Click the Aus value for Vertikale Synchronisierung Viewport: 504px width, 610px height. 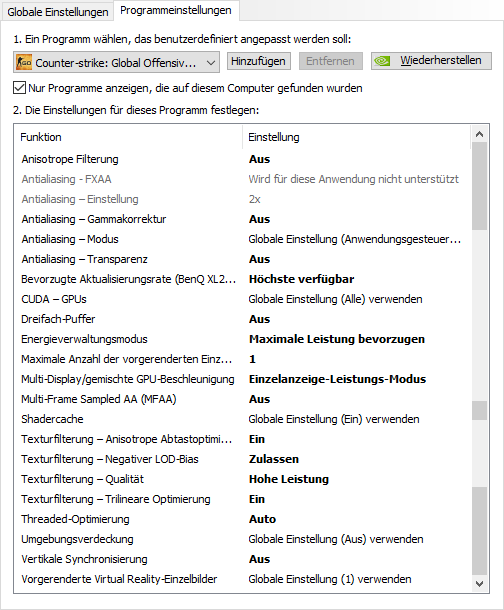click(x=259, y=559)
